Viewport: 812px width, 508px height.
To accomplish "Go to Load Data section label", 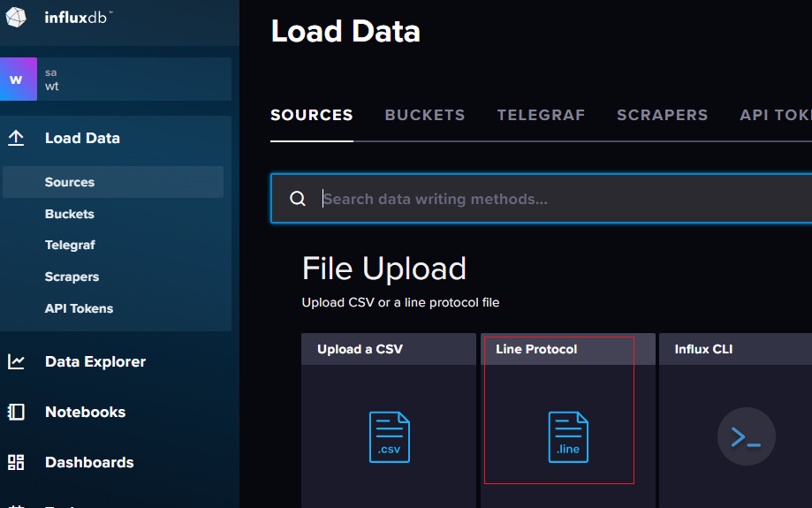I will click(x=82, y=138).
